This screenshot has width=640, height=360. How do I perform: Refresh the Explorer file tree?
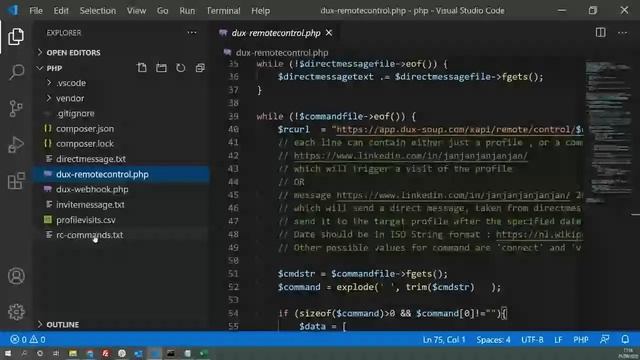point(180,68)
